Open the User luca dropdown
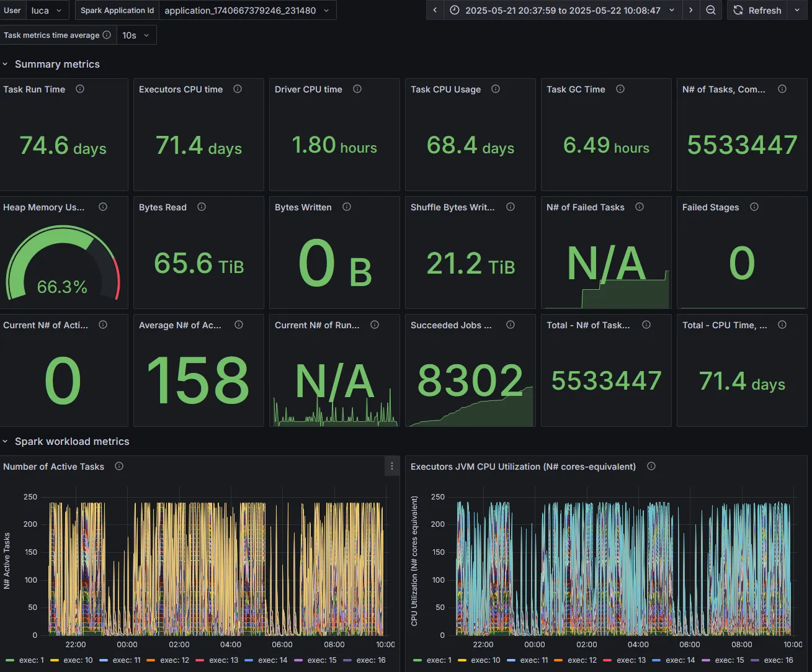Image resolution: width=812 pixels, height=672 pixels. pyautogui.click(x=47, y=11)
